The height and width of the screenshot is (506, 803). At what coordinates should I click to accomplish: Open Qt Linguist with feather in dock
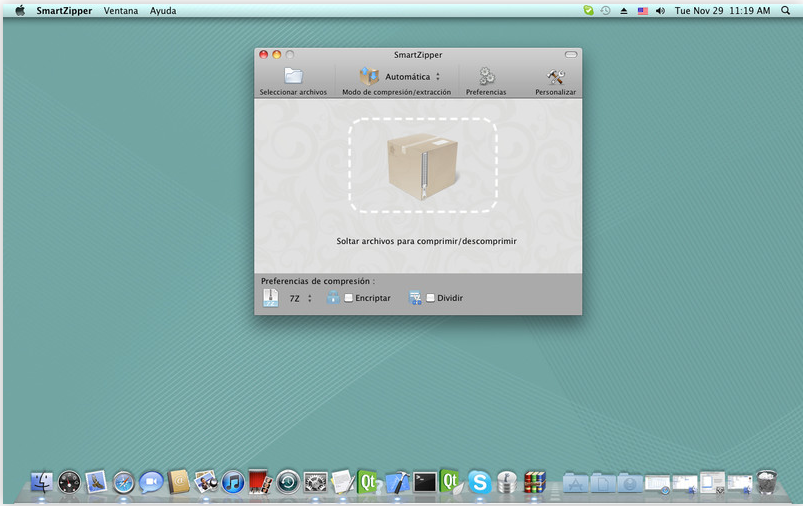tap(452, 482)
